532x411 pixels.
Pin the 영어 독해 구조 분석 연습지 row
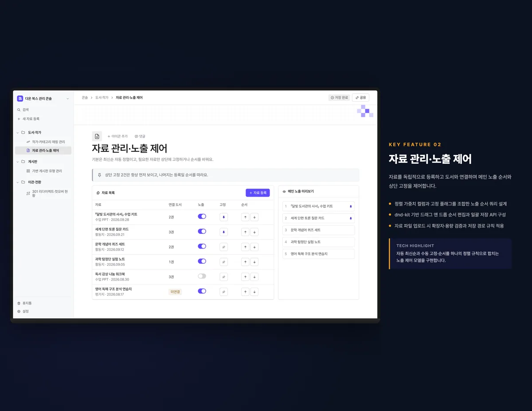tap(224, 292)
